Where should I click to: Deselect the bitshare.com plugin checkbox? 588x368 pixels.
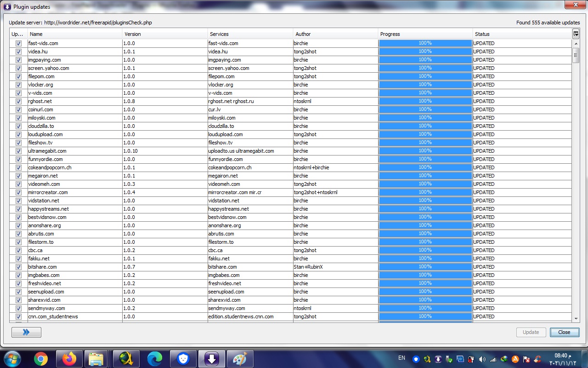(x=18, y=267)
